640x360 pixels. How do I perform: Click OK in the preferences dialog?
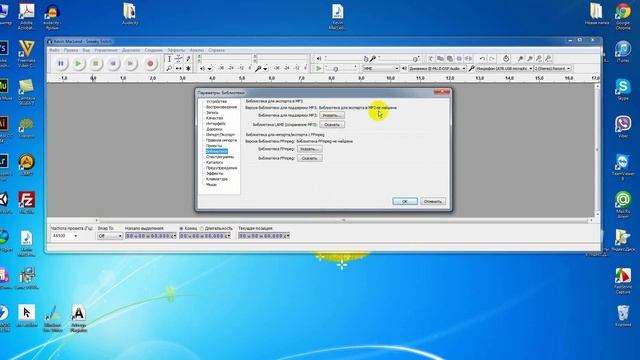coord(404,201)
